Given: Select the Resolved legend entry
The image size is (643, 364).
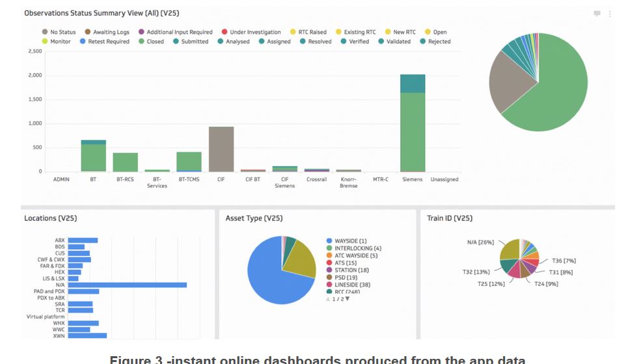Looking at the screenshot, I should click(316, 42).
